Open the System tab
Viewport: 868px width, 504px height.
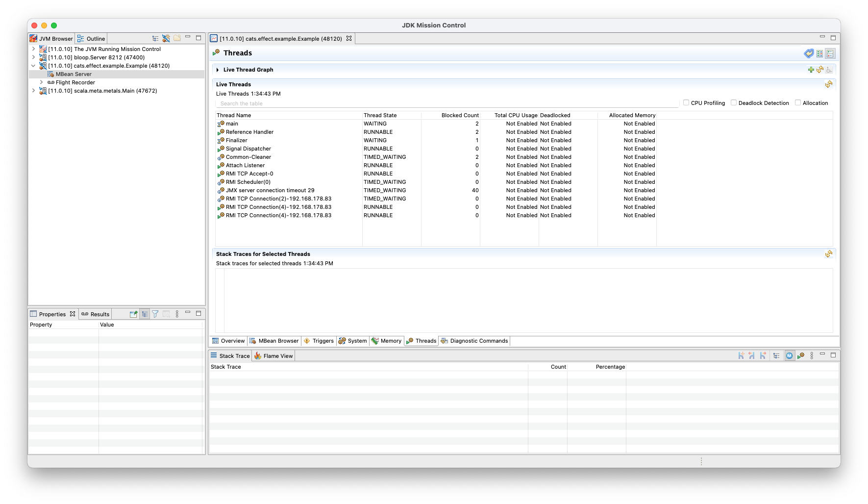(x=353, y=341)
